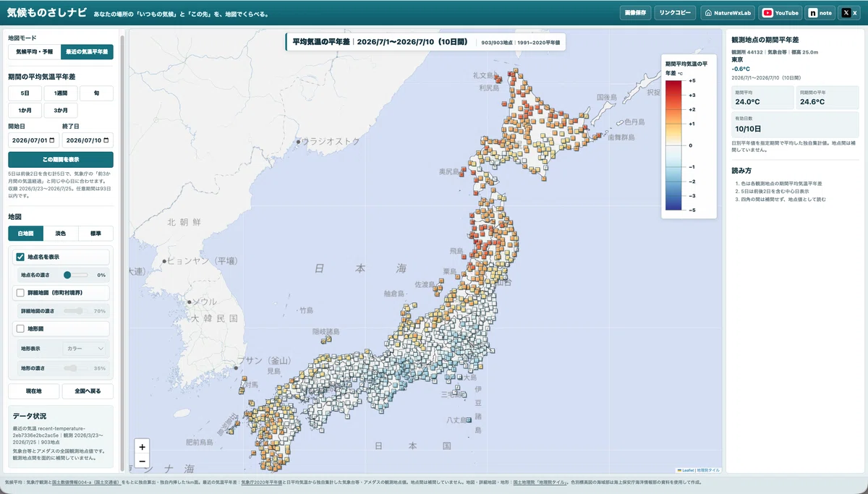Screen dimensions: 868x494
Task: Open the 気象庁2020年平年値 footer link
Action: pyautogui.click(x=260, y=481)
